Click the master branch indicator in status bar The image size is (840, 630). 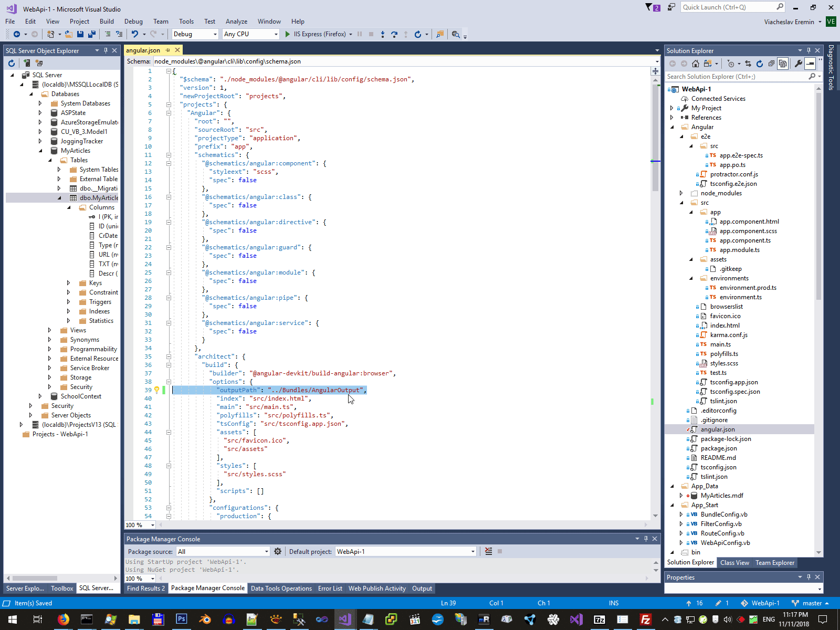tap(811, 603)
